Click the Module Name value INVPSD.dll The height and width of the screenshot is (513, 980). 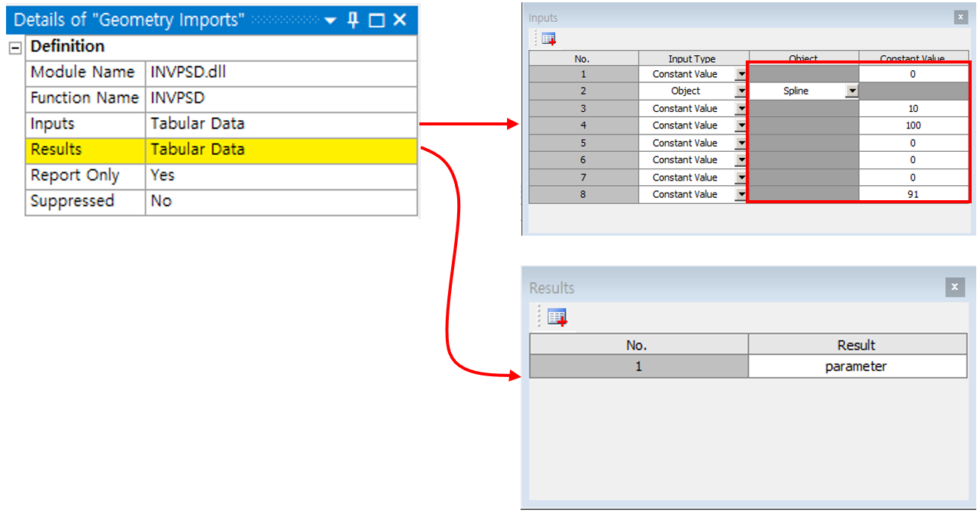[280, 73]
